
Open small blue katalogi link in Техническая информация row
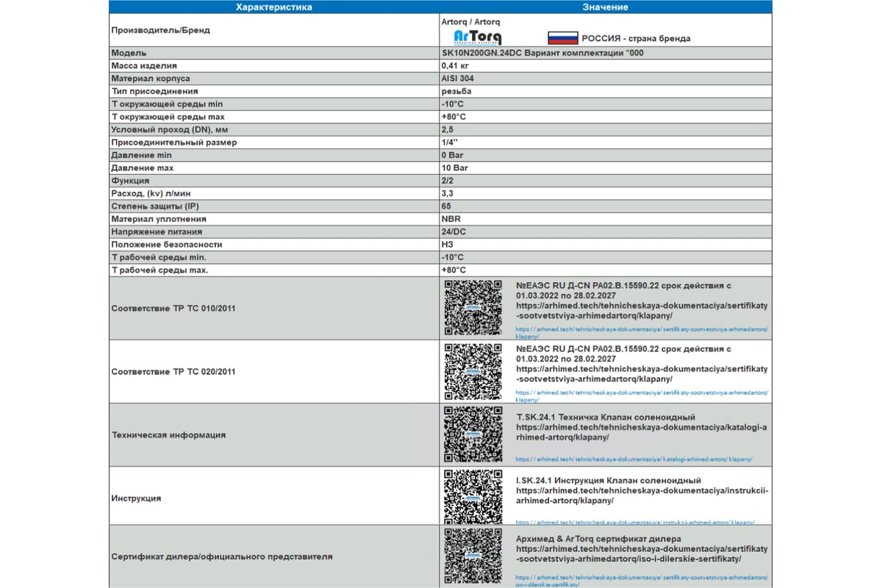click(x=634, y=459)
